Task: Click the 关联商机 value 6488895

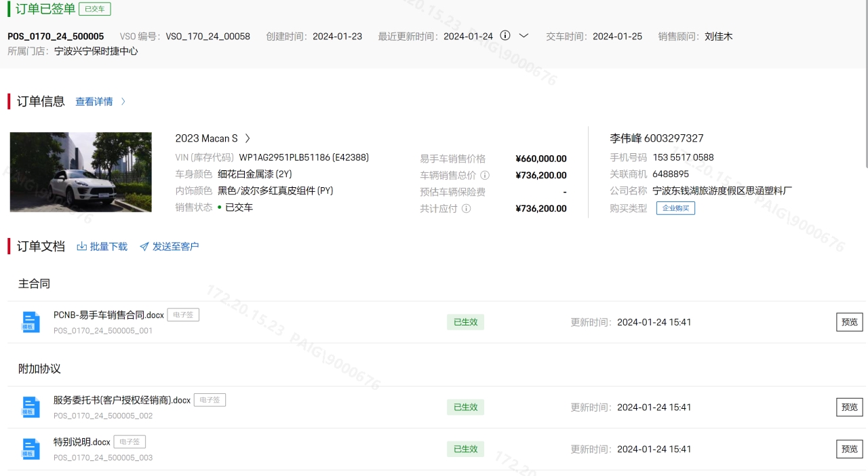Action: 671,174
